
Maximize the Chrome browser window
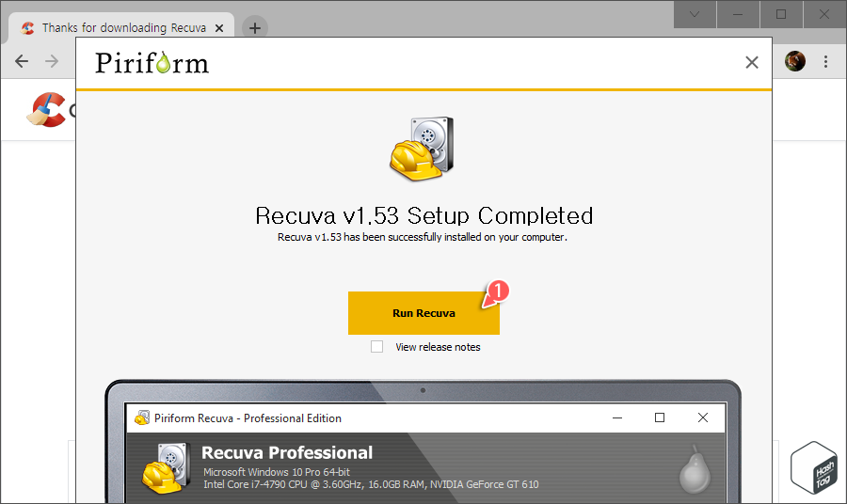[781, 14]
